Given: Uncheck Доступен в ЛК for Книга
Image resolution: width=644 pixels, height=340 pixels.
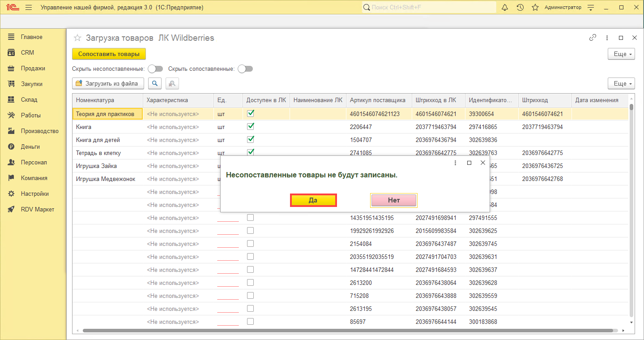Looking at the screenshot, I should pyautogui.click(x=251, y=126).
